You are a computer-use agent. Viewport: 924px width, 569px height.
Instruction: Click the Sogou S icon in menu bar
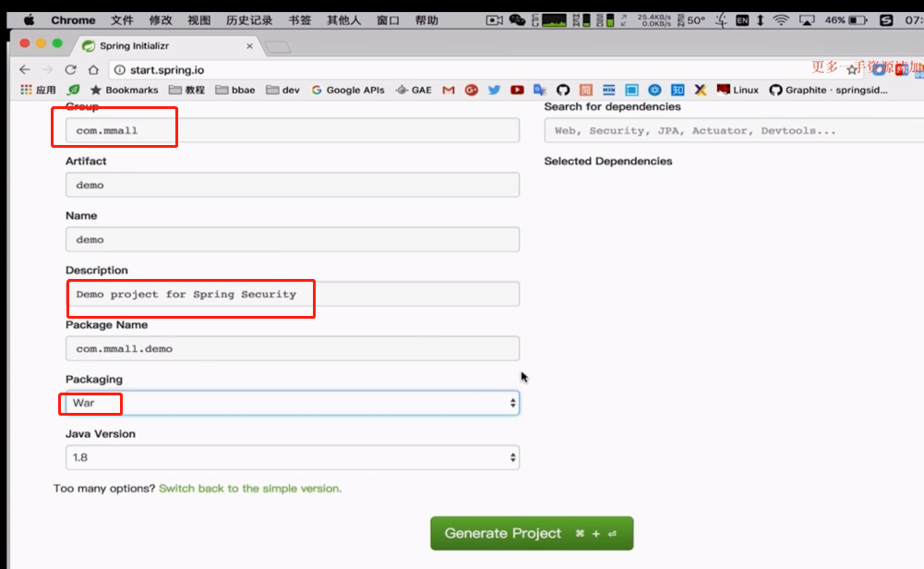[x=886, y=20]
